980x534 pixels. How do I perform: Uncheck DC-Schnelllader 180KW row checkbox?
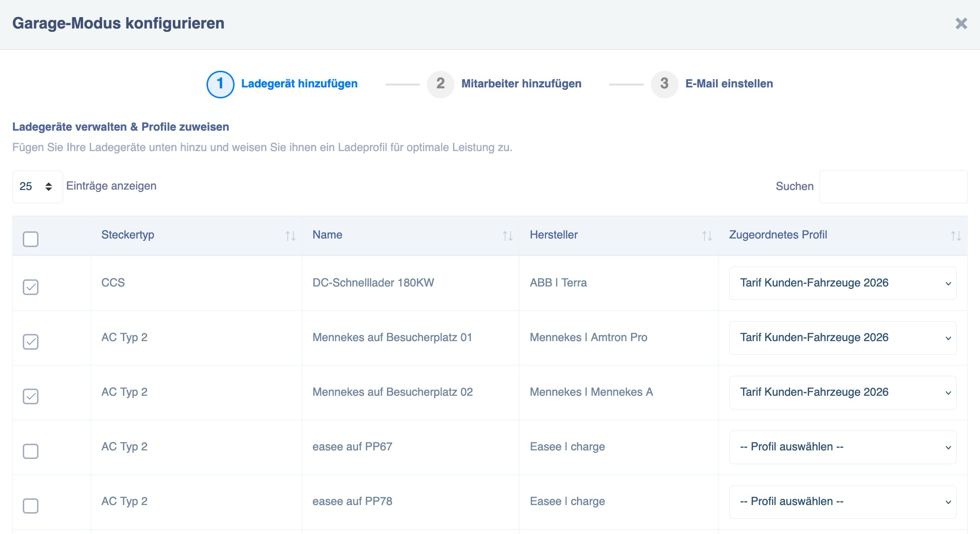coord(31,287)
